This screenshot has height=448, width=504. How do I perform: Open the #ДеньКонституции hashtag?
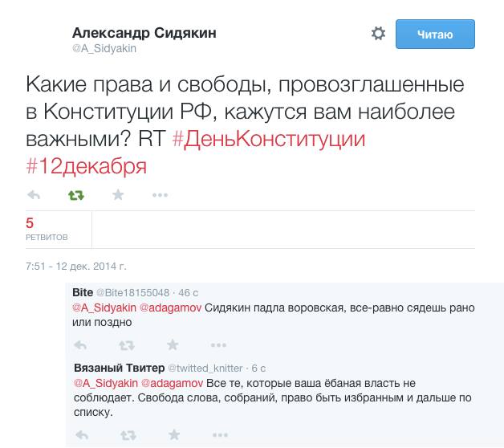(269, 139)
